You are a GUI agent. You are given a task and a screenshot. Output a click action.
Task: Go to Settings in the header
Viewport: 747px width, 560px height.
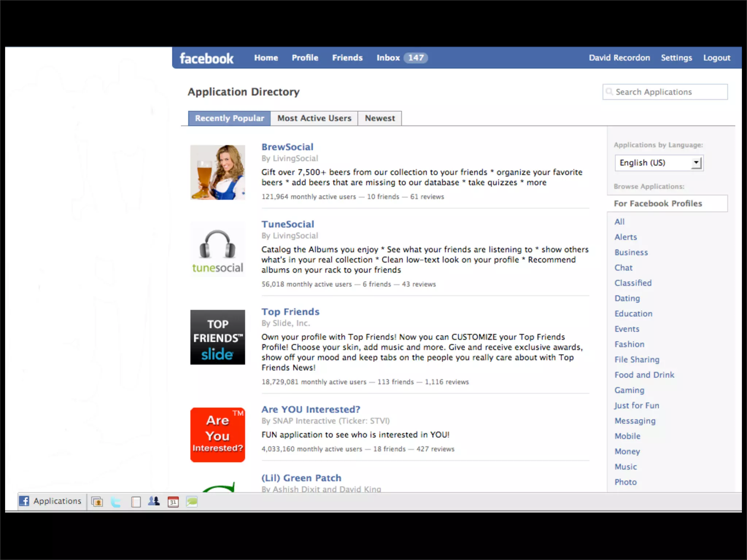click(676, 58)
